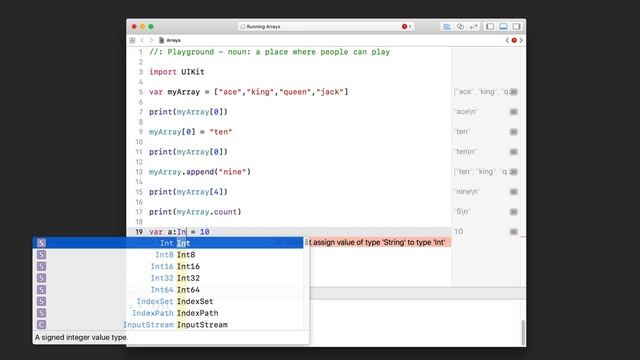Click on myArray.append("nine") line

tap(200, 172)
